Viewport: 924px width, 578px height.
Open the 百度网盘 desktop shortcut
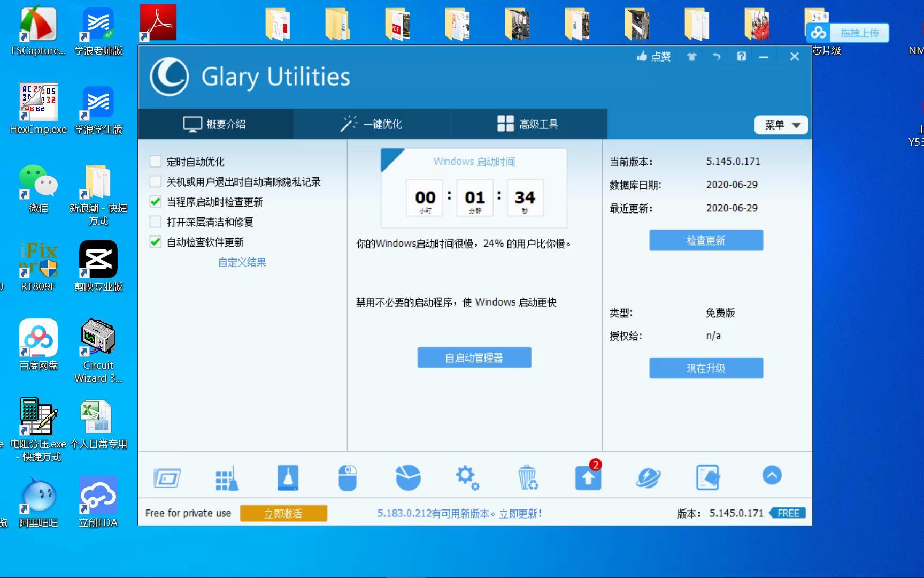pos(38,345)
